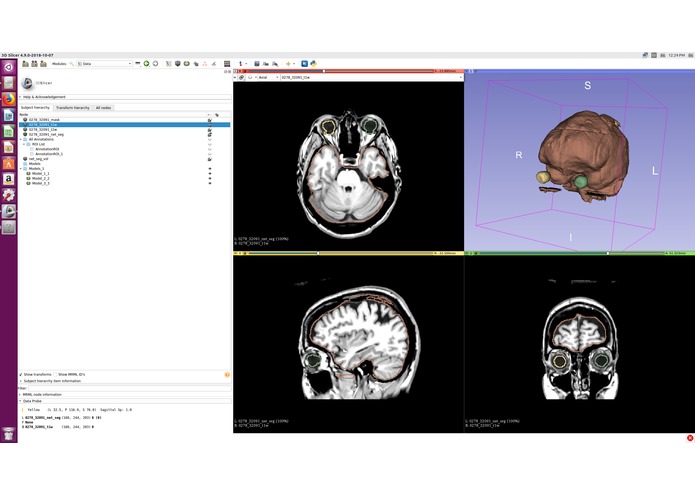The image size is (695, 494).
Task: Click the Filter input field
Action: coord(130,388)
